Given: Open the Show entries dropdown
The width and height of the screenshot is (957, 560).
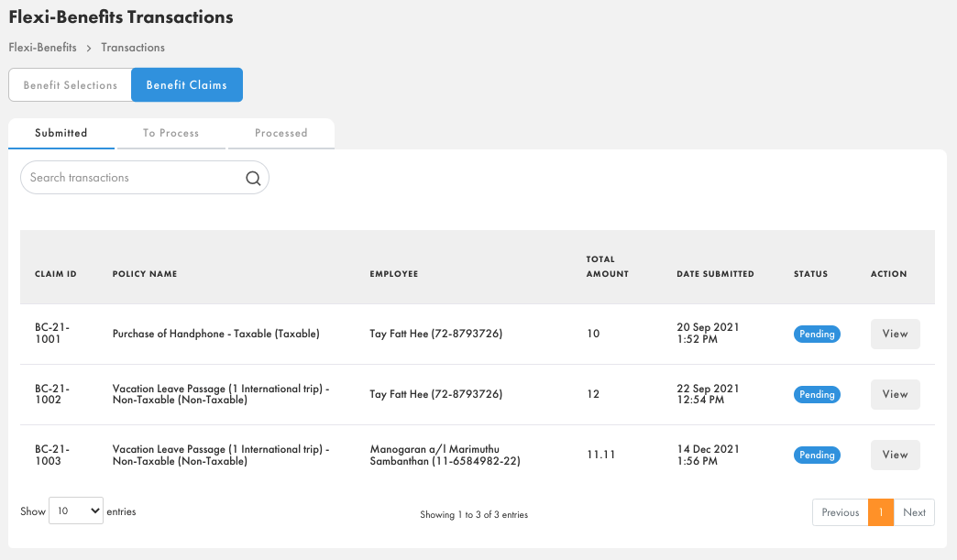Looking at the screenshot, I should [75, 511].
